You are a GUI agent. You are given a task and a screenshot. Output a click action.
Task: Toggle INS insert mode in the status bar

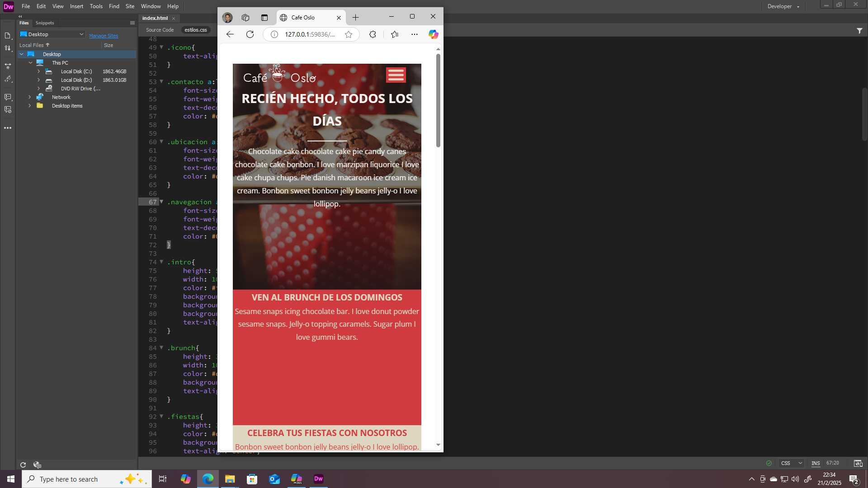pyautogui.click(x=816, y=463)
